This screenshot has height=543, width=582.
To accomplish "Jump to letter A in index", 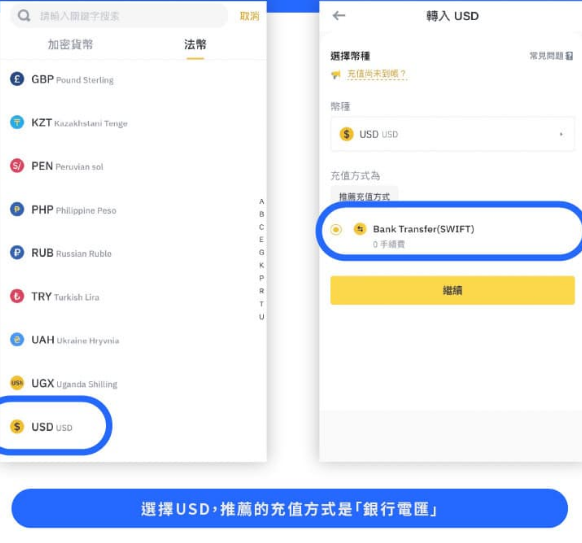I will coord(262,201).
